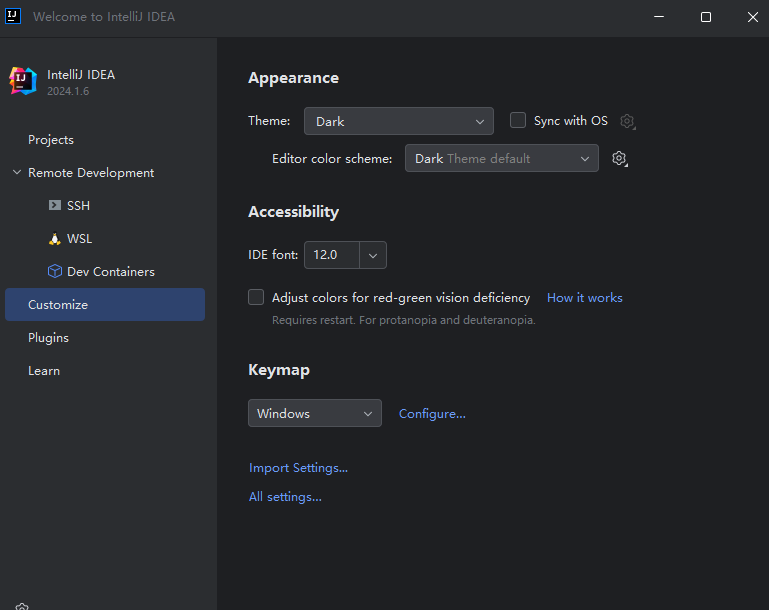This screenshot has height=610, width=769.
Task: Click the Dev Containers cube icon
Action: click(x=54, y=271)
